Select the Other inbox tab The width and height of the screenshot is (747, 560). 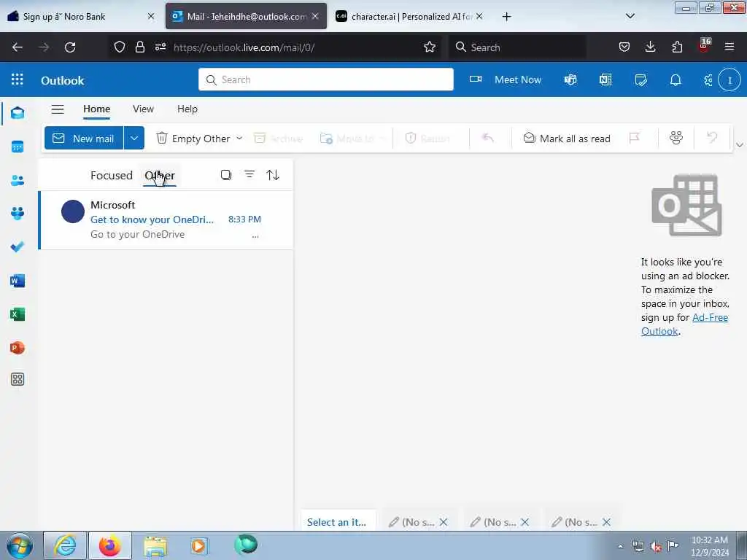[x=160, y=175]
